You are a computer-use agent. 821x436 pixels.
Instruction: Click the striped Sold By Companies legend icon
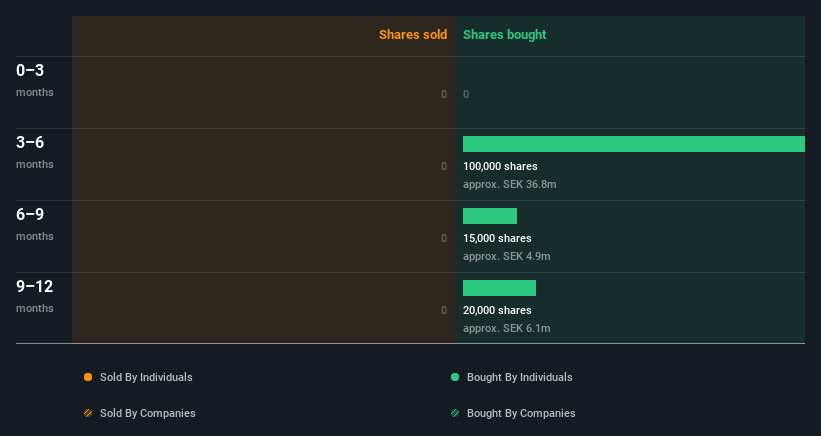pos(88,413)
